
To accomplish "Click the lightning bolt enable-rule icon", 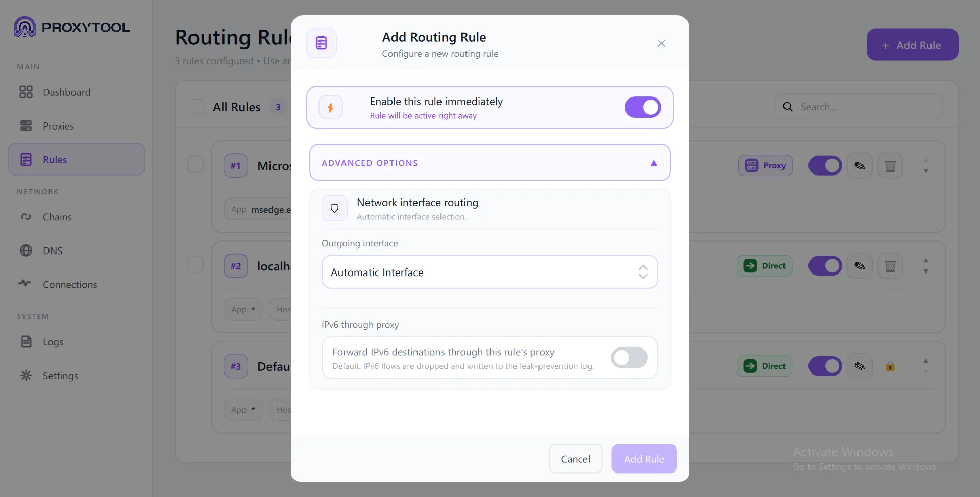I will coord(331,108).
